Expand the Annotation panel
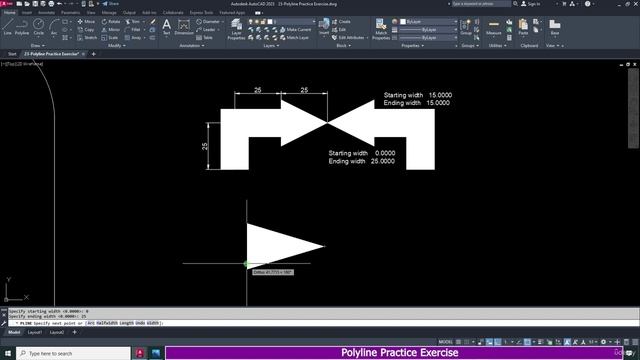 pos(192,46)
